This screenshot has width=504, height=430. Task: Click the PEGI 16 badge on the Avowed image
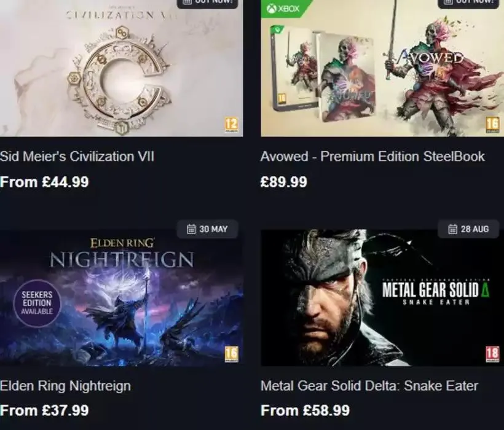[x=492, y=125]
